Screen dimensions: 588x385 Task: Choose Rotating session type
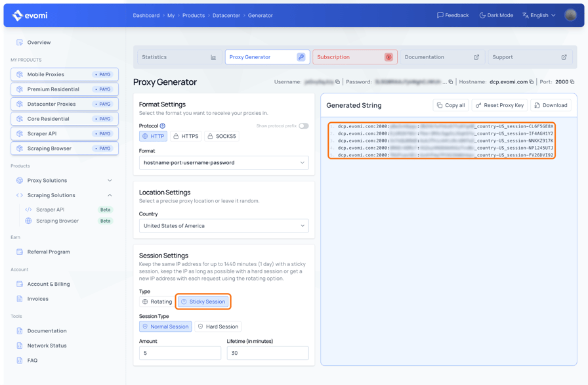coord(157,302)
